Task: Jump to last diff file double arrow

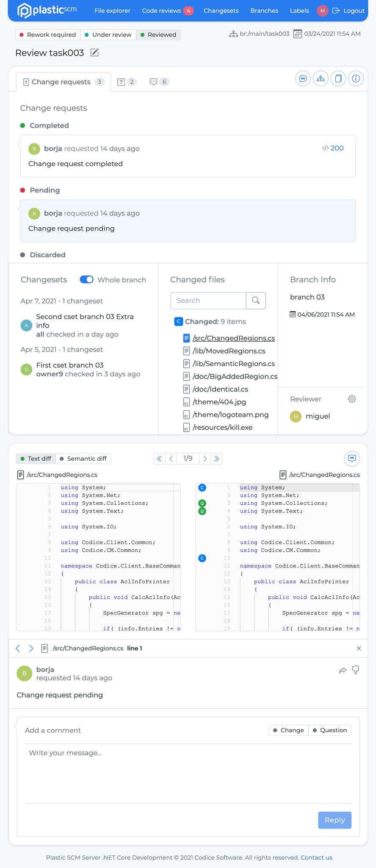Action: click(x=217, y=459)
